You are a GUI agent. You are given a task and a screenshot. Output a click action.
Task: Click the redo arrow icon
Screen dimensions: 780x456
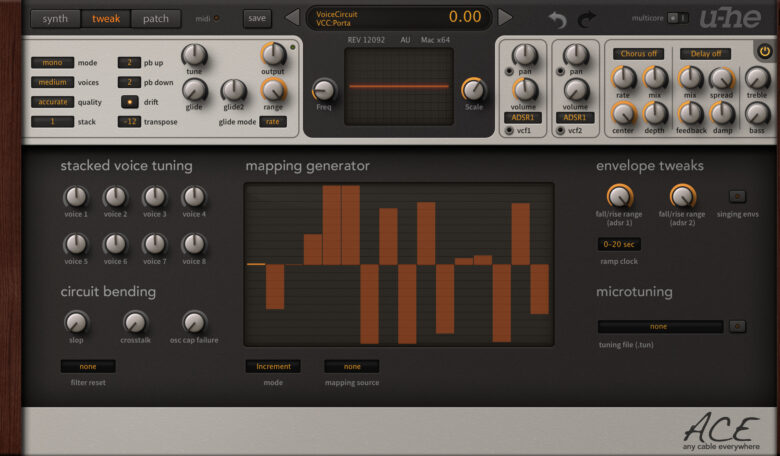[x=587, y=19]
